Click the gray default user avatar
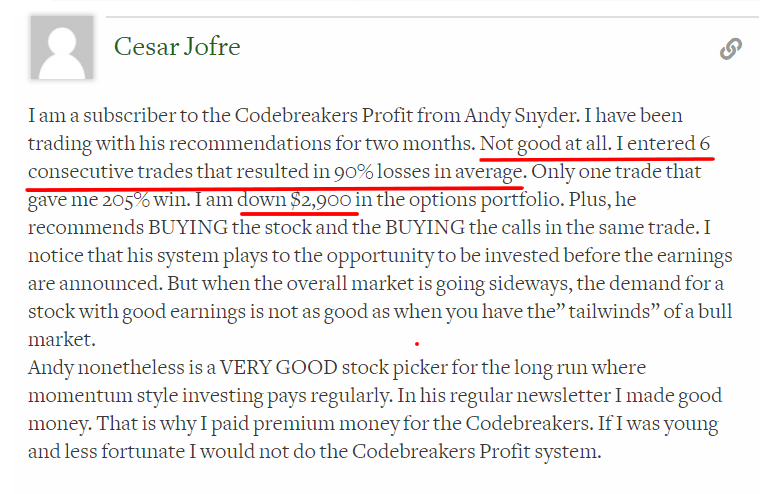Viewport: 767px width, 494px height. click(x=62, y=47)
